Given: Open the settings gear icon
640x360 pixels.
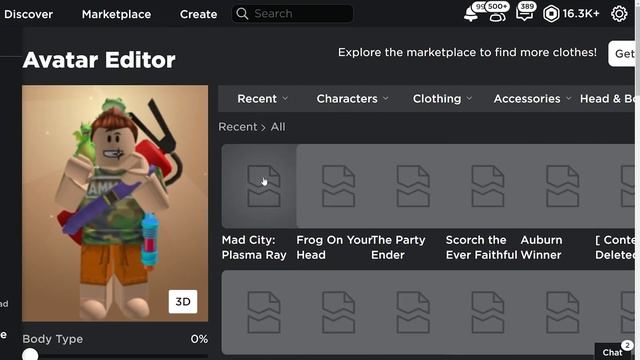Looking at the screenshot, I should (x=619, y=14).
